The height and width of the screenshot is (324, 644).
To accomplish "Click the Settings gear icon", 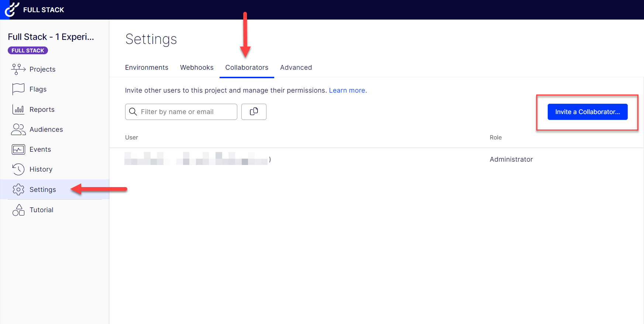I will point(18,189).
